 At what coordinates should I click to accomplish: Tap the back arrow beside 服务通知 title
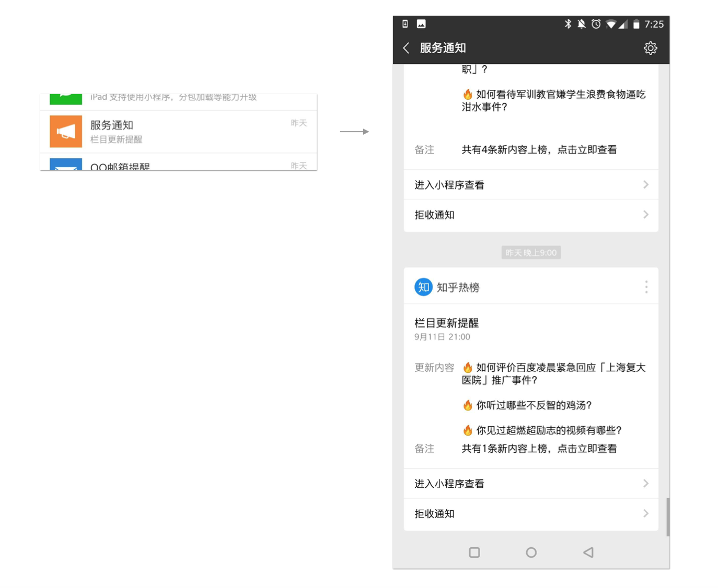click(x=406, y=48)
